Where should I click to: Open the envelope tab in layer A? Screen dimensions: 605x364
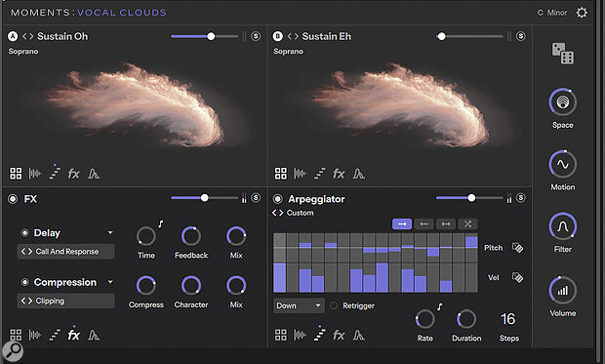(x=94, y=174)
